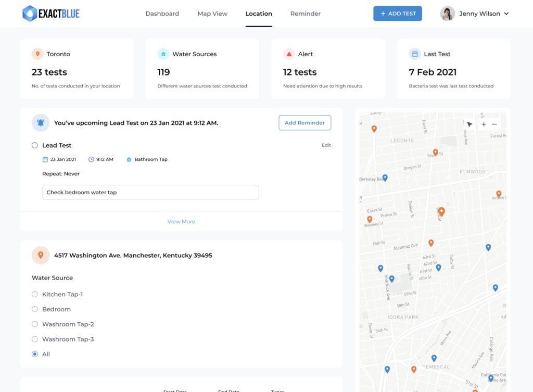Select the orange map pin at Woolsey St
This screenshot has width=533, height=392.
370,219
